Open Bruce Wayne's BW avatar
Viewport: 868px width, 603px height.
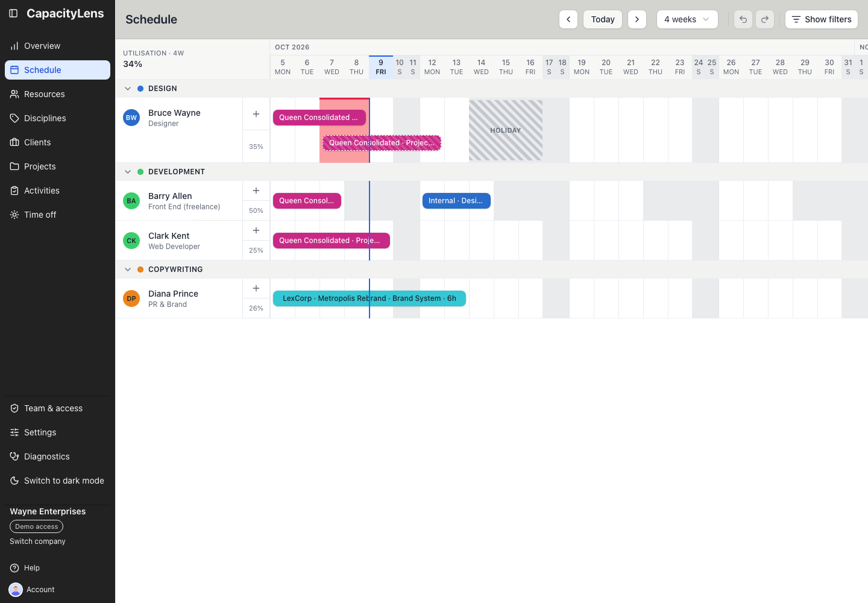tap(131, 118)
